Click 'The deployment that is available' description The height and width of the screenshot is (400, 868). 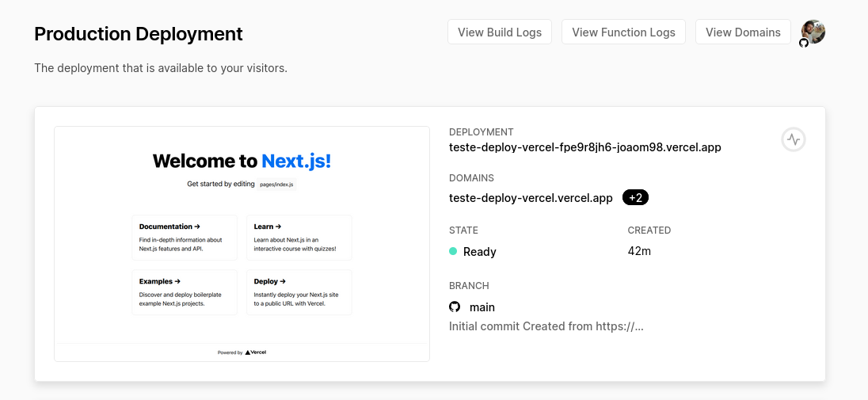(161, 69)
